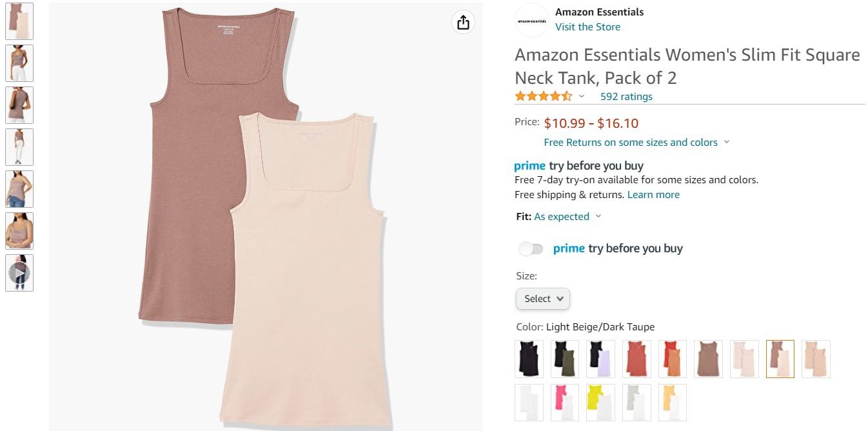This screenshot has width=868, height=431.
Task: Toggle the Prime try before you buy switch
Action: click(531, 248)
